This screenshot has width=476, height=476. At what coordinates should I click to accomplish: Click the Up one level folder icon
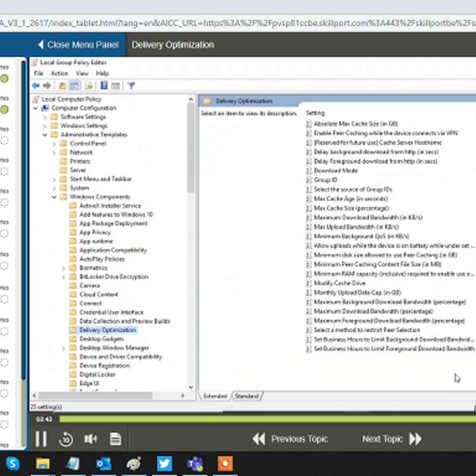tap(62, 86)
